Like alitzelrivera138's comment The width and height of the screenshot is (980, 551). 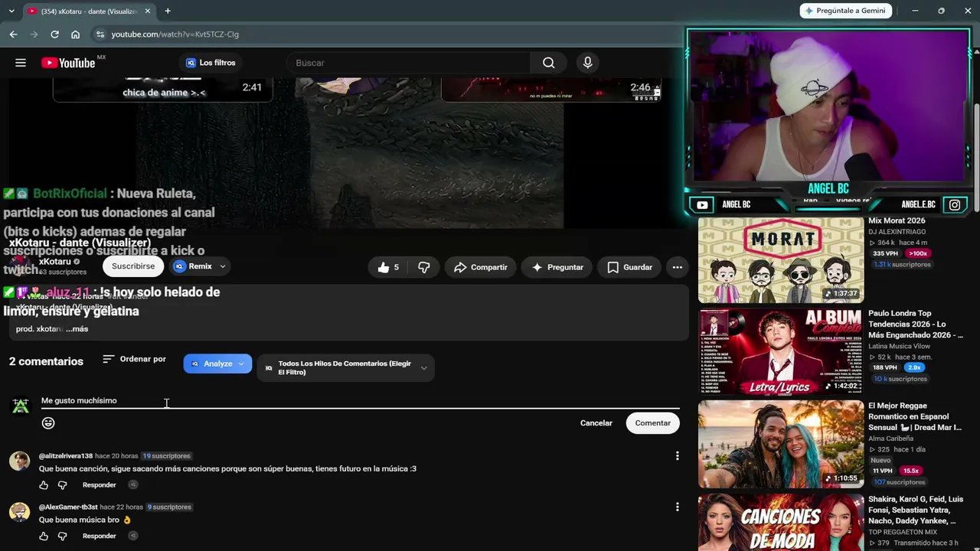pos(44,485)
